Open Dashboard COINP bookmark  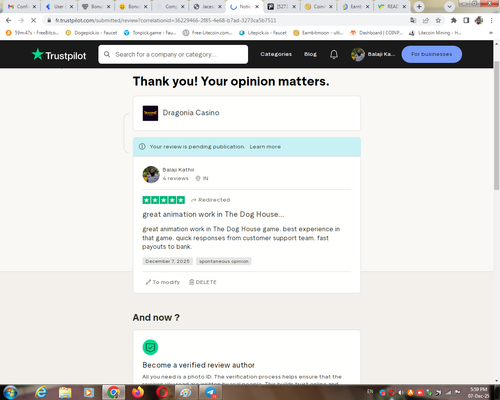click(x=377, y=33)
